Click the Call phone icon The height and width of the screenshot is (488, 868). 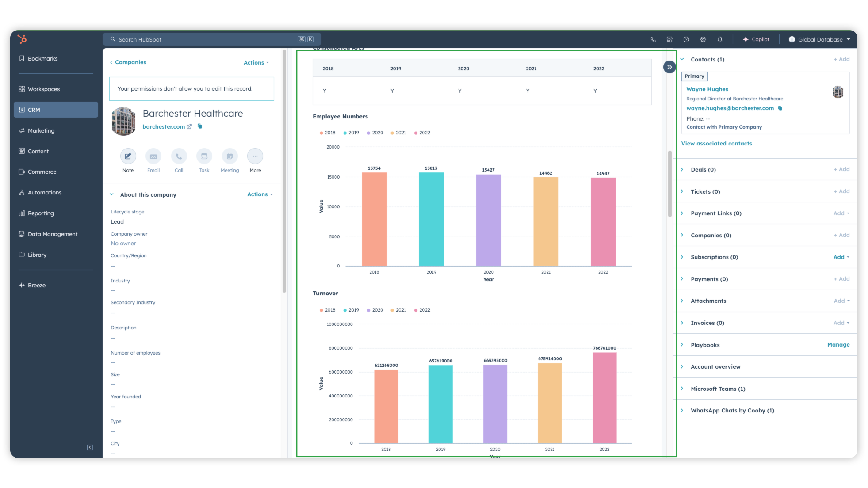(179, 156)
